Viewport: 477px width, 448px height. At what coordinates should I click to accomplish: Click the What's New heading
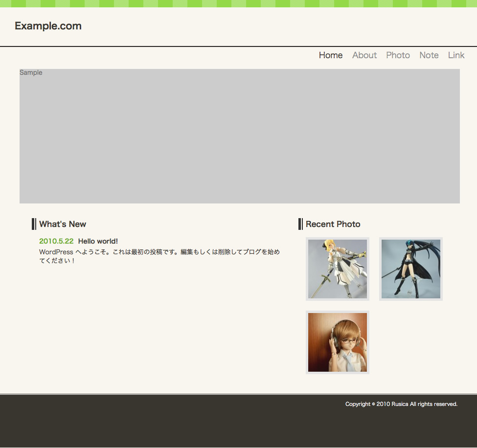click(x=63, y=224)
